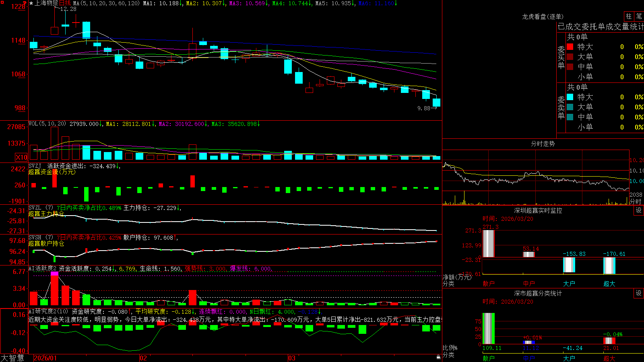
Task: Click the 上海物贸 stock name
Action: point(46,3)
